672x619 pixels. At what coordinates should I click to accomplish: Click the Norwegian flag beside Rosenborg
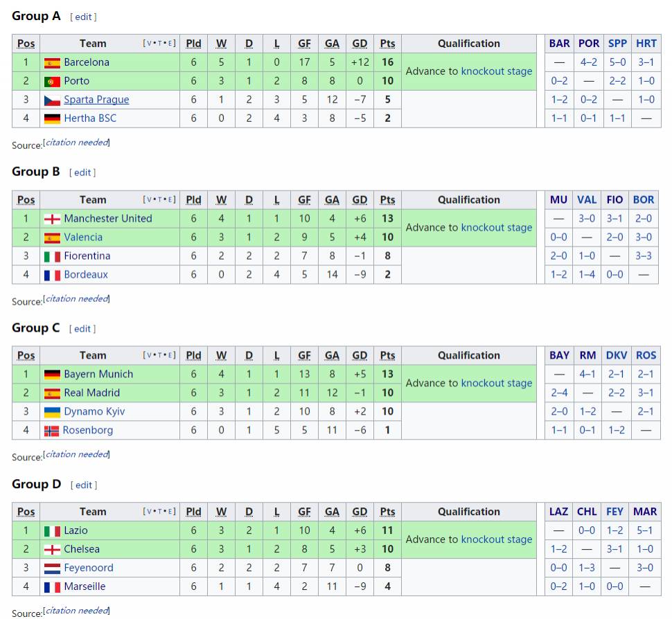point(52,430)
